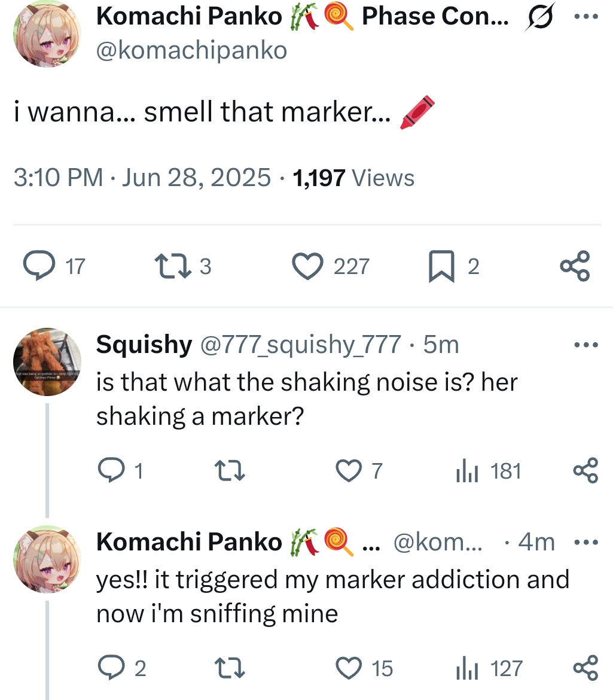This screenshot has width=613, height=700.
Task: Repost Squishy's reply
Action: click(230, 471)
